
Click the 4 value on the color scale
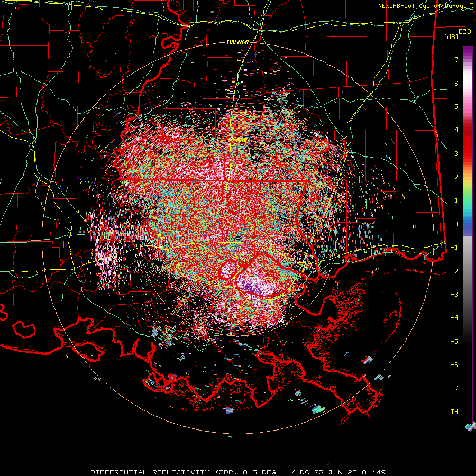click(x=456, y=130)
